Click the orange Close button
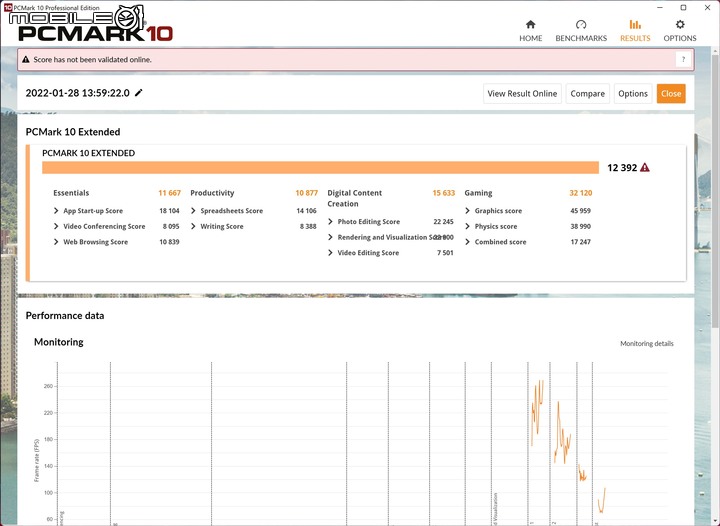 pos(671,94)
